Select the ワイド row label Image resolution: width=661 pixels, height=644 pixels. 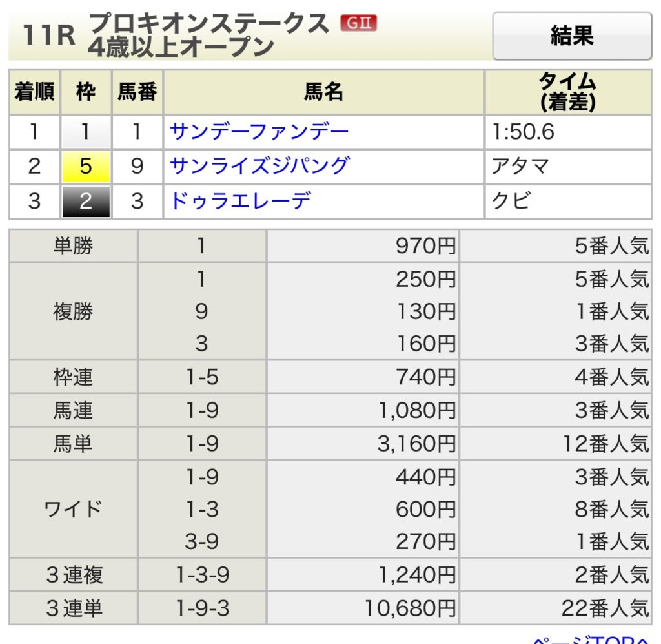tap(73, 509)
